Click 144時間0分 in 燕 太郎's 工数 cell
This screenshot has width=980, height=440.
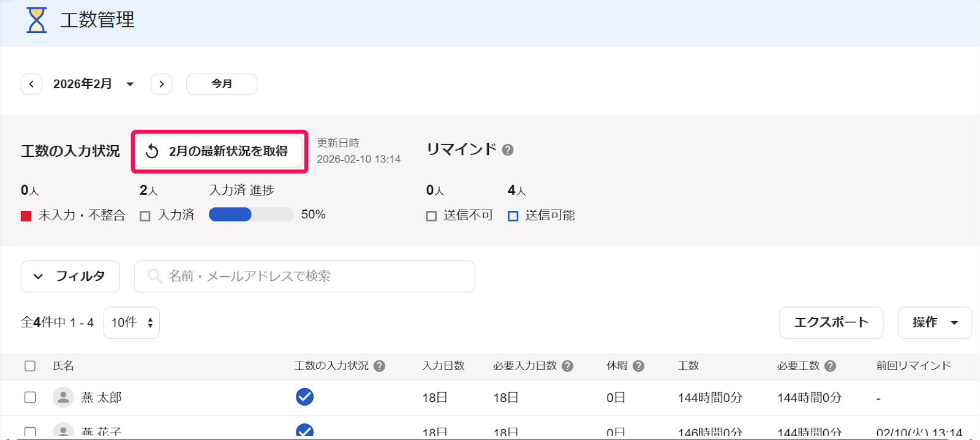[710, 398]
